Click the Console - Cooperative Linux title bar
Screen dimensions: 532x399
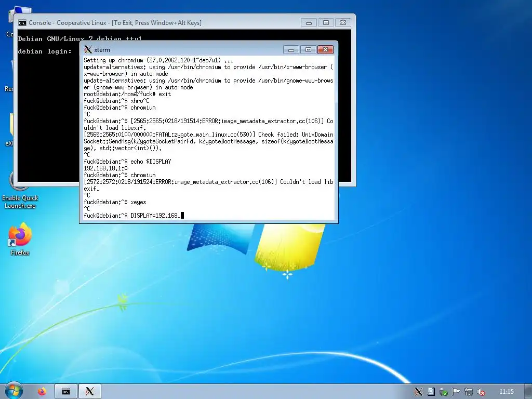pos(115,23)
